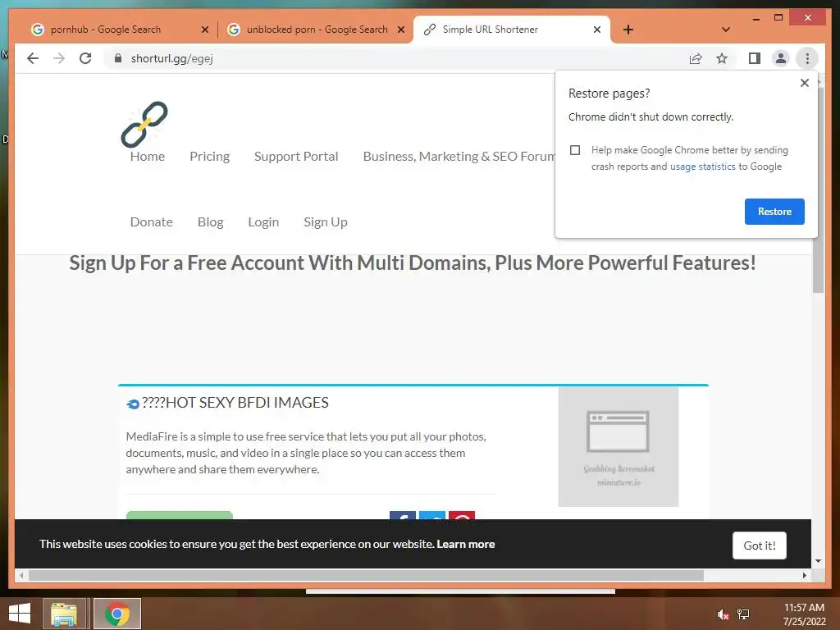Click horizontal scrollbar right arrow
Image resolution: width=840 pixels, height=630 pixels.
point(805,575)
